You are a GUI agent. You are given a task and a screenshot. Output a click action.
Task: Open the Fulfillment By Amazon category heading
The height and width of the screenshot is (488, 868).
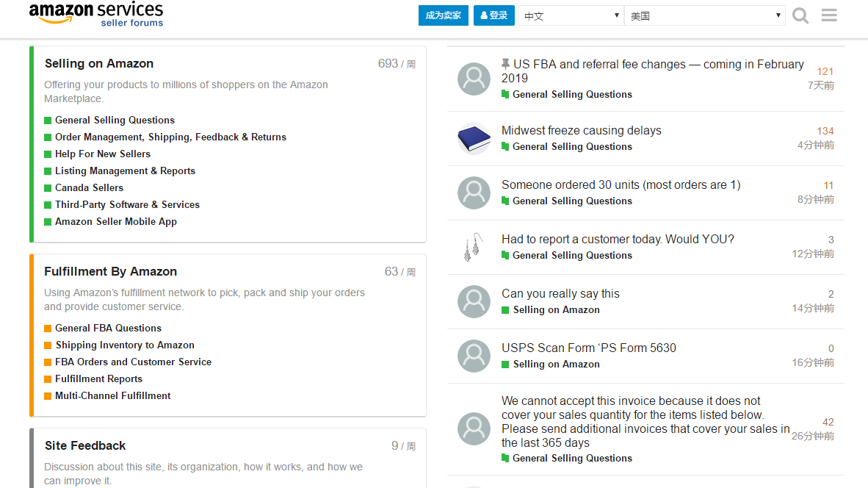[x=110, y=272]
